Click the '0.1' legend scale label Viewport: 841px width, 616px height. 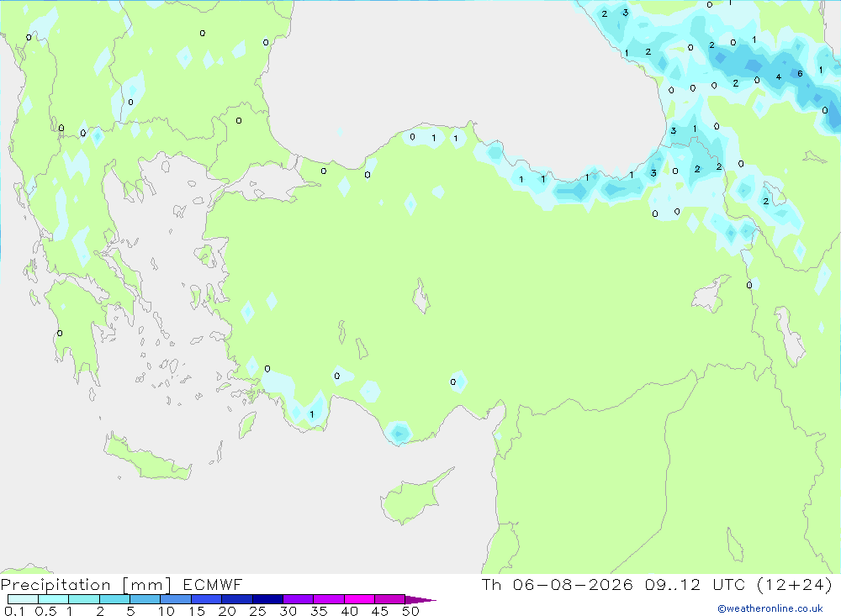pyautogui.click(x=14, y=611)
